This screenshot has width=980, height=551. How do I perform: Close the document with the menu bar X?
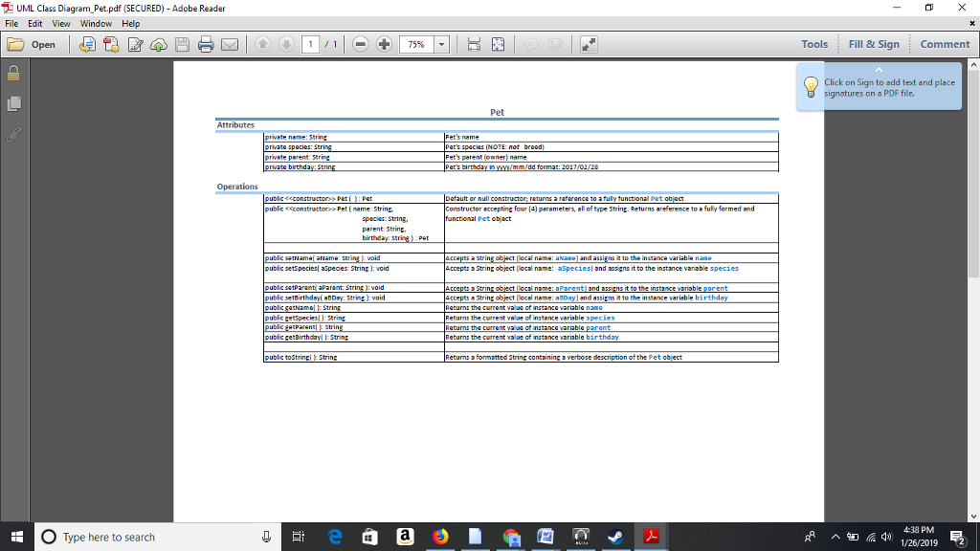[x=972, y=24]
